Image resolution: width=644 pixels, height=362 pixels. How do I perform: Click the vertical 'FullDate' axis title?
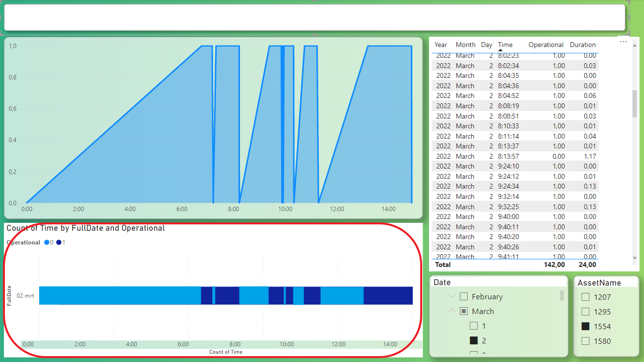(x=9, y=296)
